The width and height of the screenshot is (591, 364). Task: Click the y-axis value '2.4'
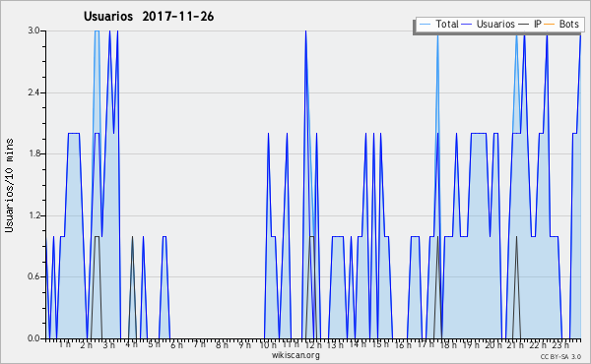pos(33,92)
